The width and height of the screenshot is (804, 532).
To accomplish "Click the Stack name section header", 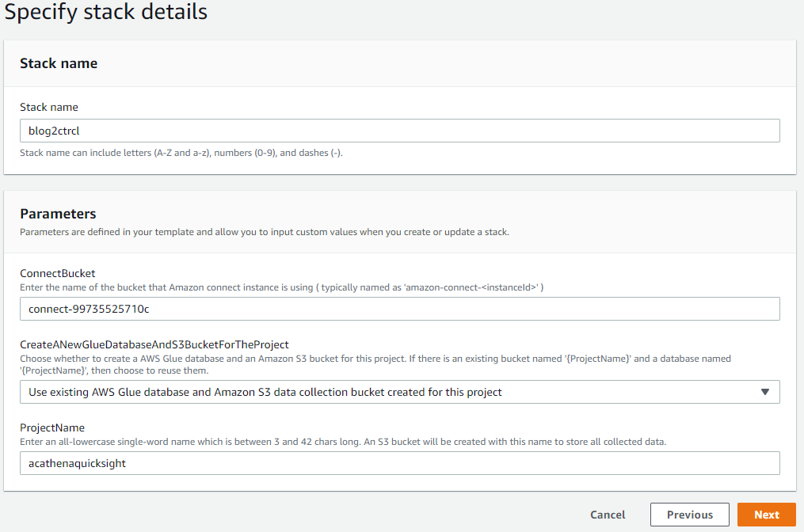I will click(59, 63).
